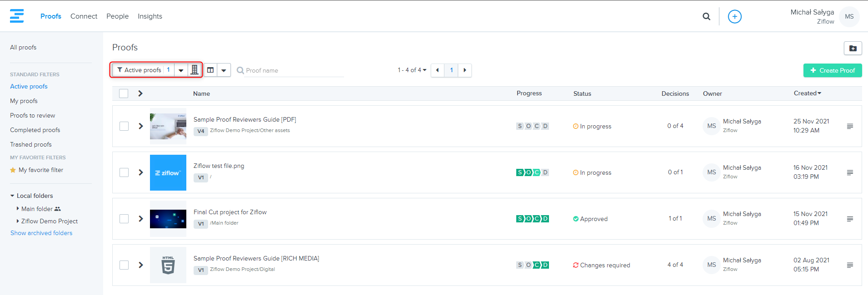This screenshot has width=868, height=295.
Task: Click the Create Proof button
Action: click(832, 70)
